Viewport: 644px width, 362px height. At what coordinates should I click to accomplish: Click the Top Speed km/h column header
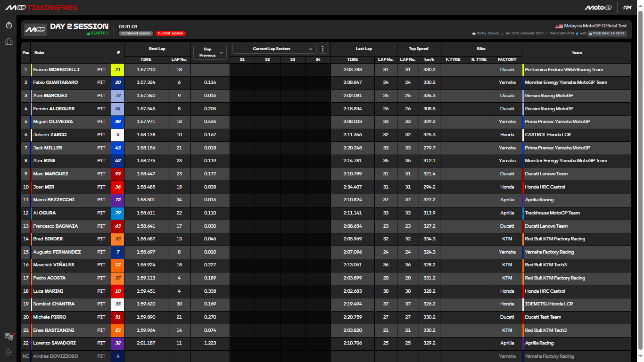pyautogui.click(x=429, y=59)
